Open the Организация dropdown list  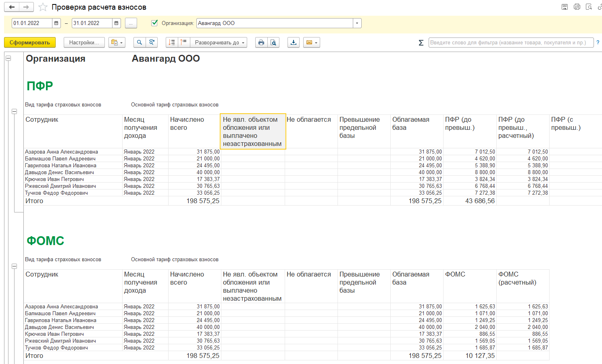pos(357,23)
